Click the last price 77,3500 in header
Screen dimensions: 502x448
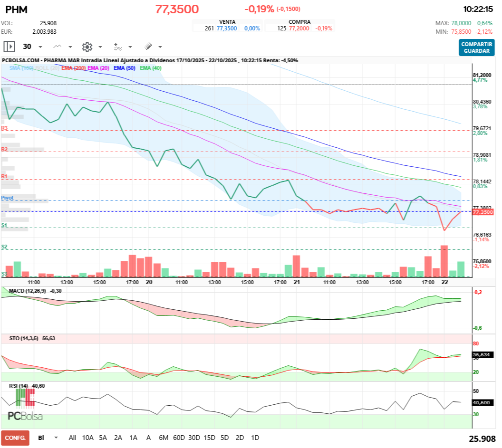(x=177, y=10)
